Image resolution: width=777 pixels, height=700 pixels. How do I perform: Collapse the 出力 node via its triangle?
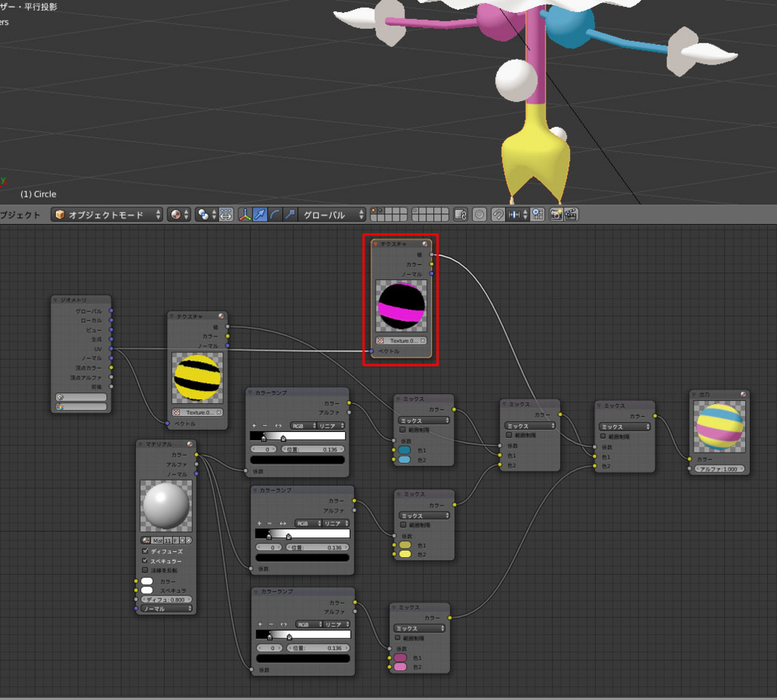tap(694, 394)
